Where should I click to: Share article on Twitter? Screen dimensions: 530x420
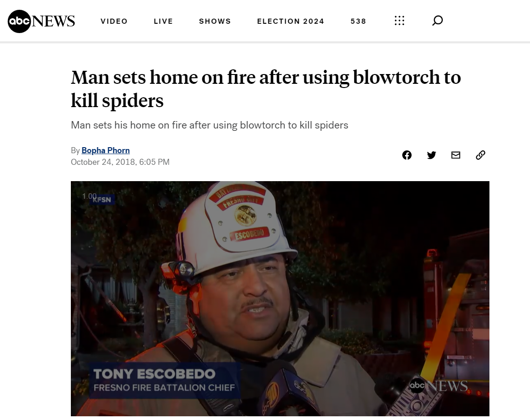click(431, 155)
